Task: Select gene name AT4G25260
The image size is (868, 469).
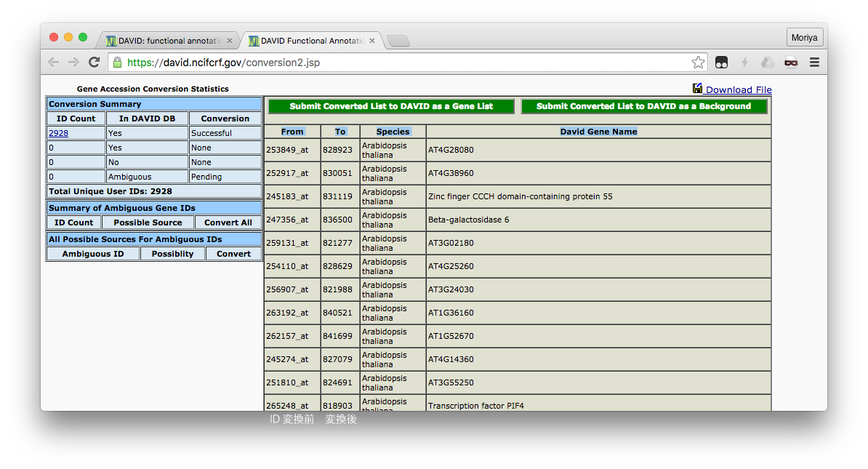Action: [x=451, y=266]
